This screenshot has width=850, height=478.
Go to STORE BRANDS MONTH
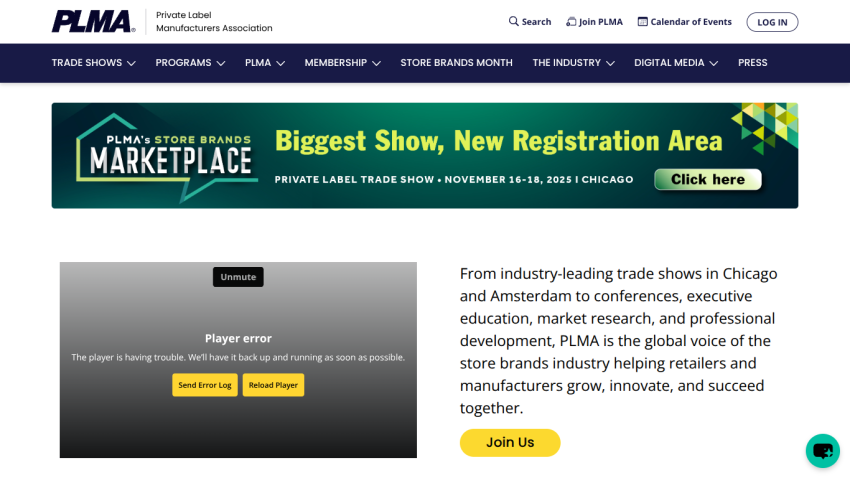pos(456,63)
